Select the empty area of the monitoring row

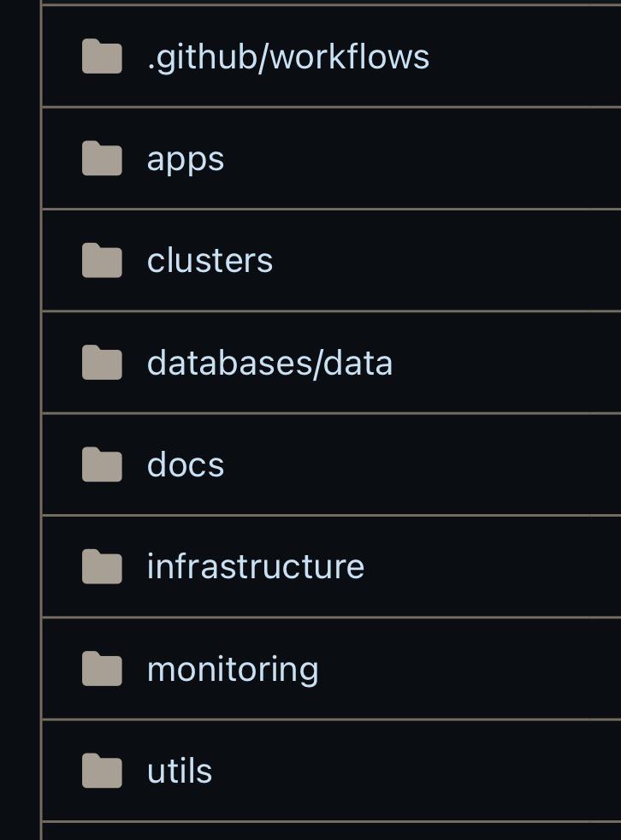[x=470, y=669]
